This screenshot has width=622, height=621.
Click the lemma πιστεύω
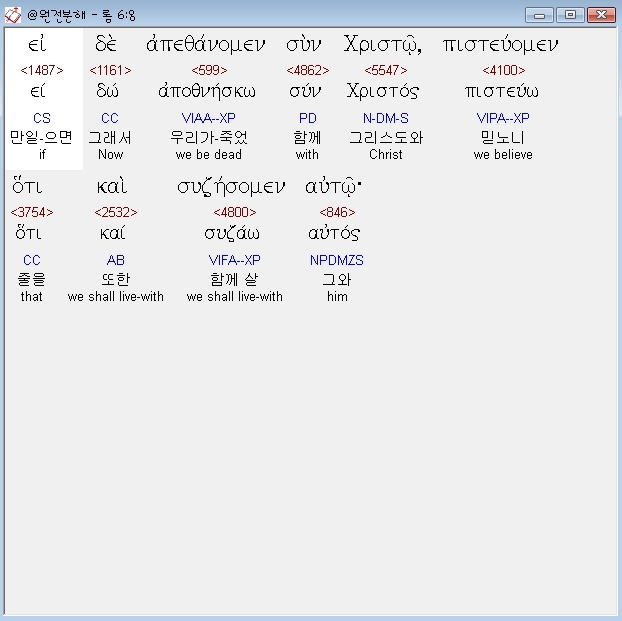[x=502, y=92]
